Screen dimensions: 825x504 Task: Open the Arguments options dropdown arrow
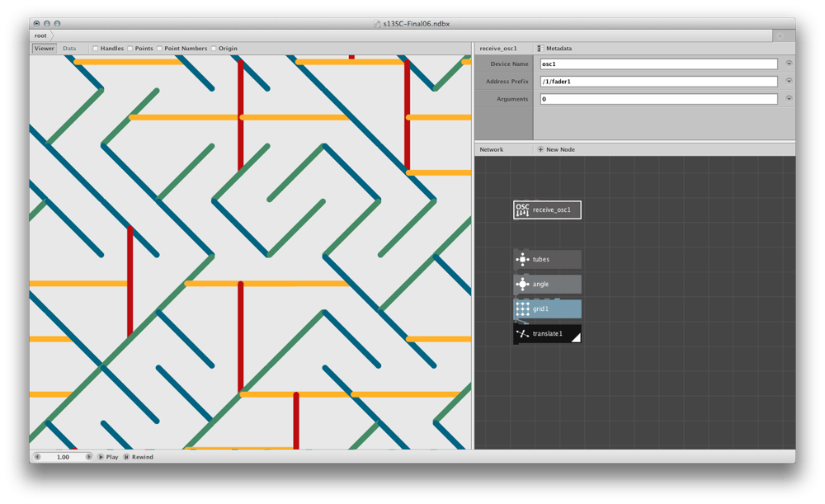click(789, 98)
